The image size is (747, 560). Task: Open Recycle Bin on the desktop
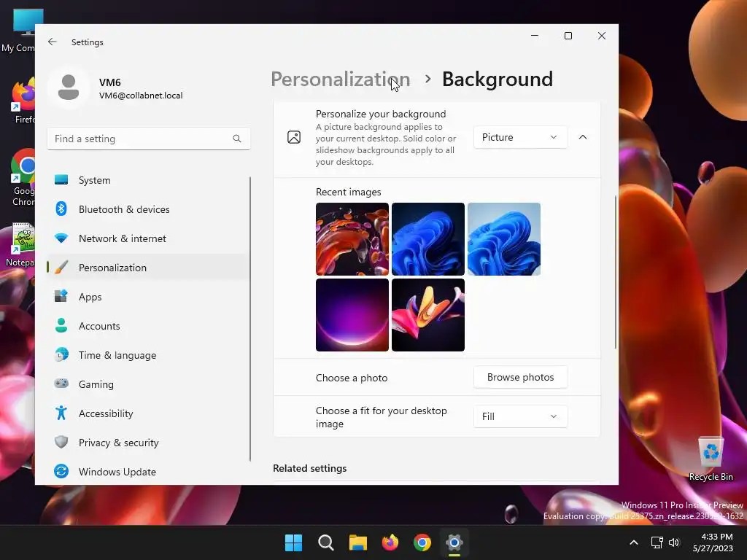pos(711,459)
